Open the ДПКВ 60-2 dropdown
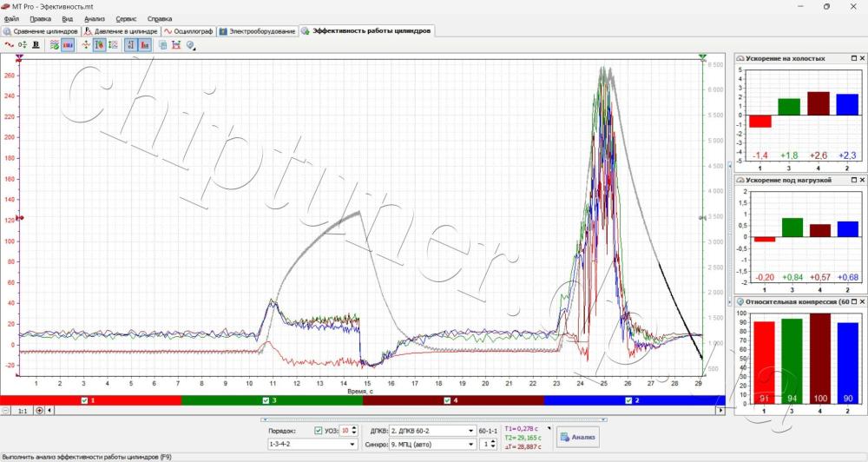 [431, 431]
